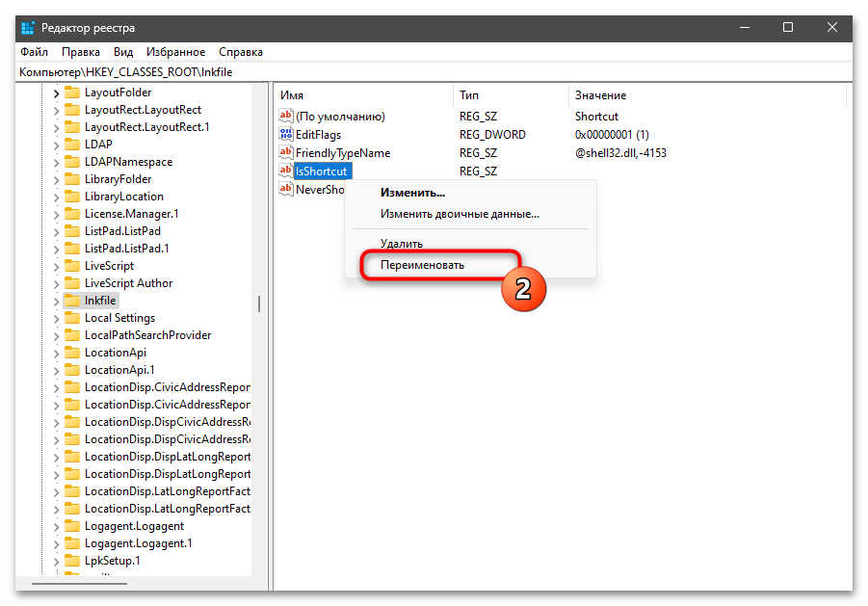Choose Переименовать from the context menu
This screenshot has height=606, width=868.
422,265
